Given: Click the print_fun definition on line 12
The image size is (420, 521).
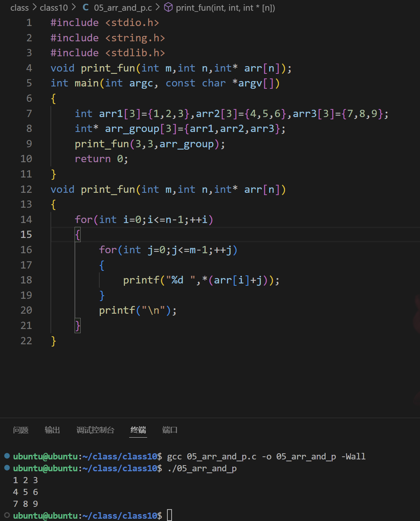Looking at the screenshot, I should point(168,189).
